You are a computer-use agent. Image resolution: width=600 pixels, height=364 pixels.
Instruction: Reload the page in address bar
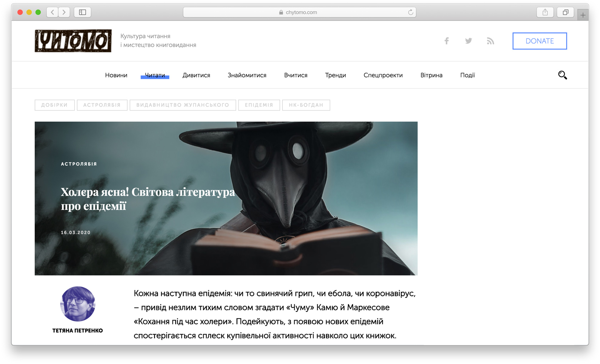pyautogui.click(x=410, y=12)
